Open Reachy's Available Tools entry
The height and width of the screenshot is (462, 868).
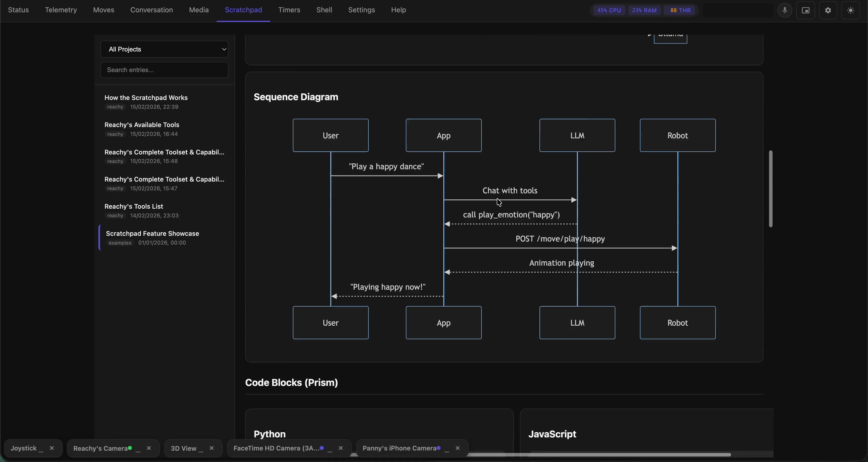[165, 129]
